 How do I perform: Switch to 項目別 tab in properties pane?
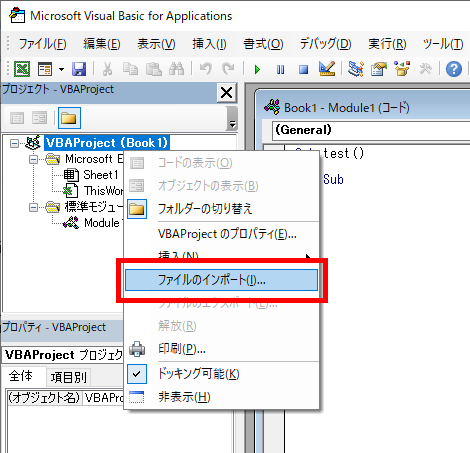point(68,378)
